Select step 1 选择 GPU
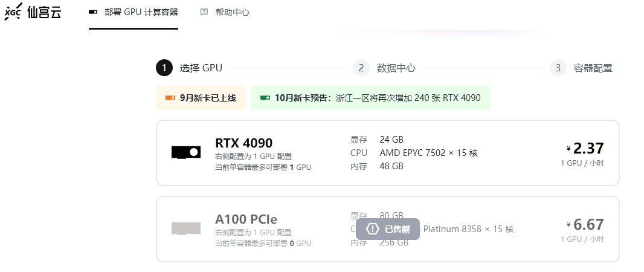This screenshot has height=272, width=644. click(189, 68)
